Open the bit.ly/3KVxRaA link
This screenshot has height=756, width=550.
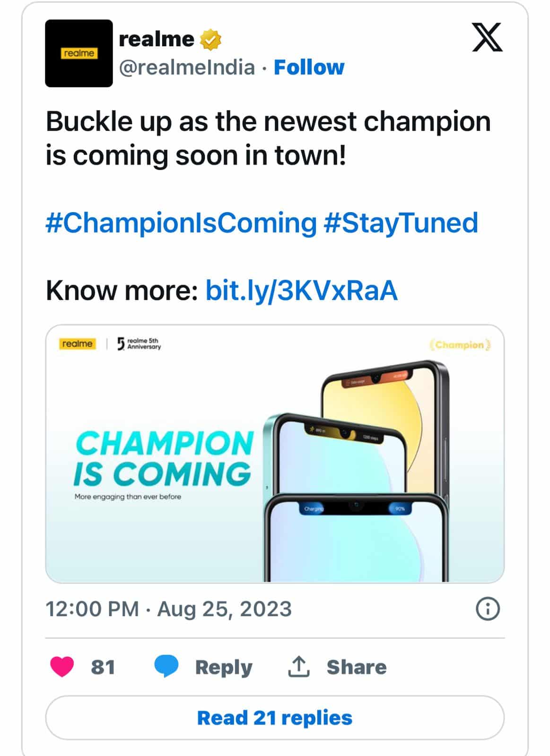tap(301, 290)
